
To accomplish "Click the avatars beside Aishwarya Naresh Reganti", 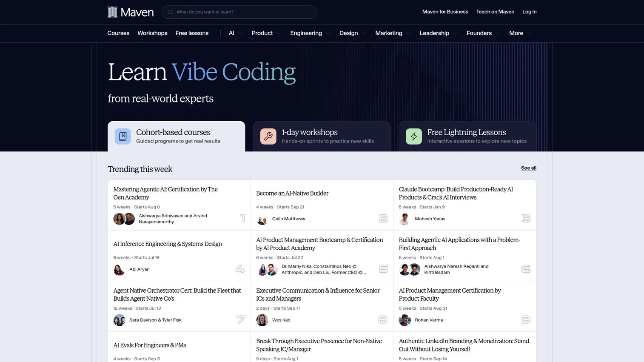I will (x=410, y=270).
